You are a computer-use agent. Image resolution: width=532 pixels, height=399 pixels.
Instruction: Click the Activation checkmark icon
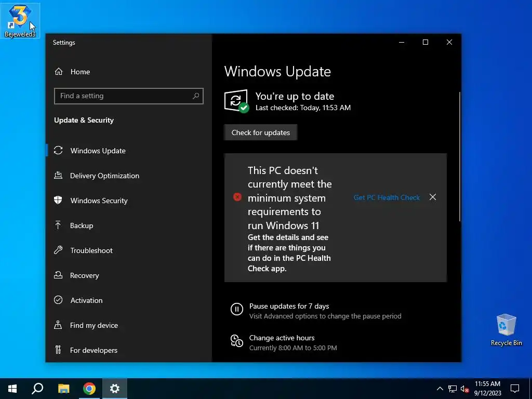[x=58, y=300]
